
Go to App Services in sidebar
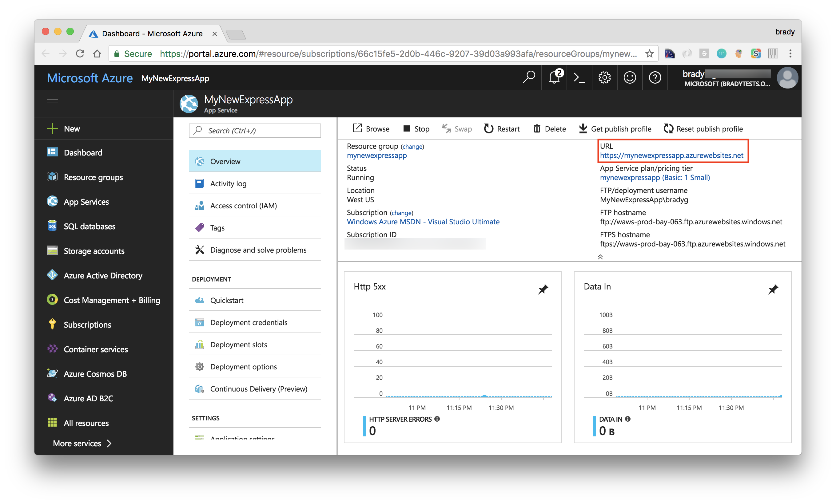pos(104,202)
